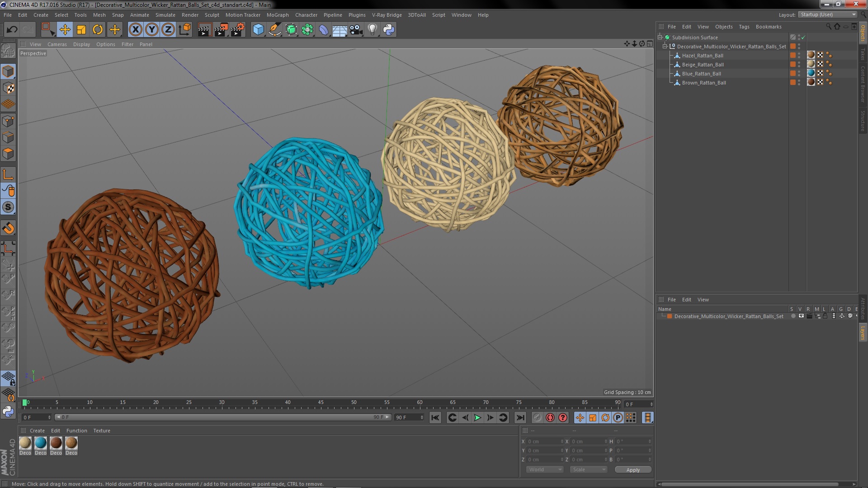Toggle viewport maximize icon

point(650,44)
